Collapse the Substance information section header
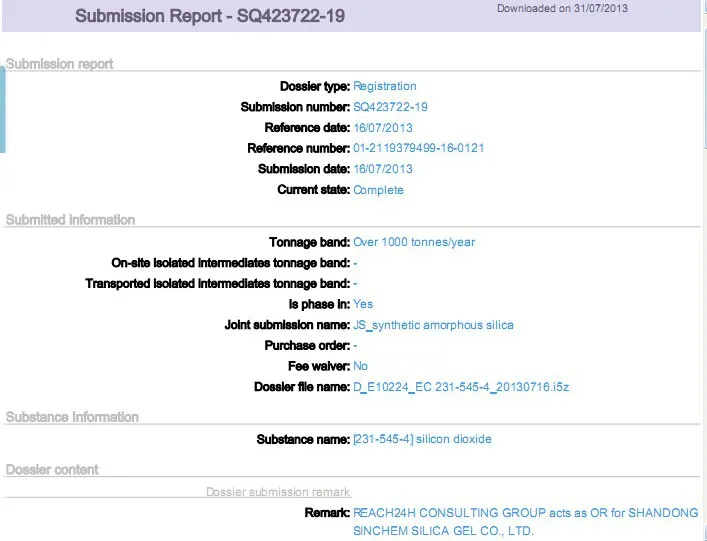Screen dimensions: 707x541 pyautogui.click(x=72, y=417)
